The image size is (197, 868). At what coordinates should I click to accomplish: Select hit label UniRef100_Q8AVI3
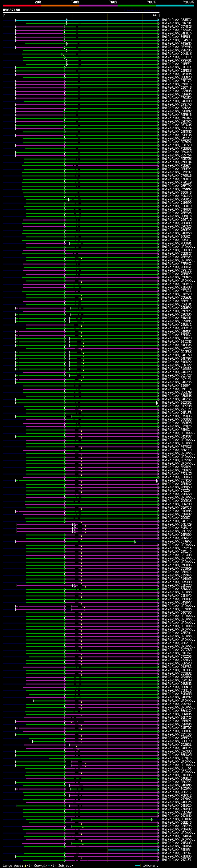(x=177, y=507)
